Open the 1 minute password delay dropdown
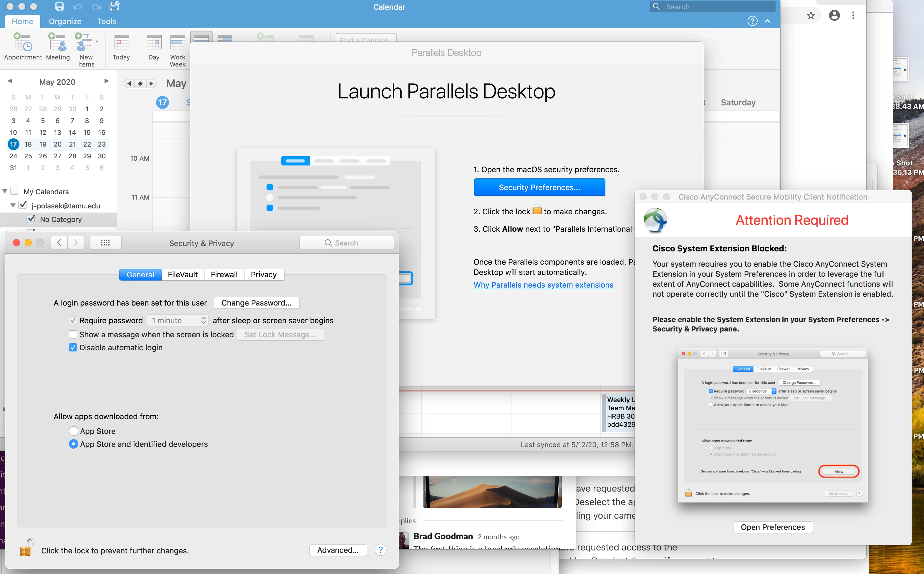The width and height of the screenshot is (924, 574). tap(178, 320)
